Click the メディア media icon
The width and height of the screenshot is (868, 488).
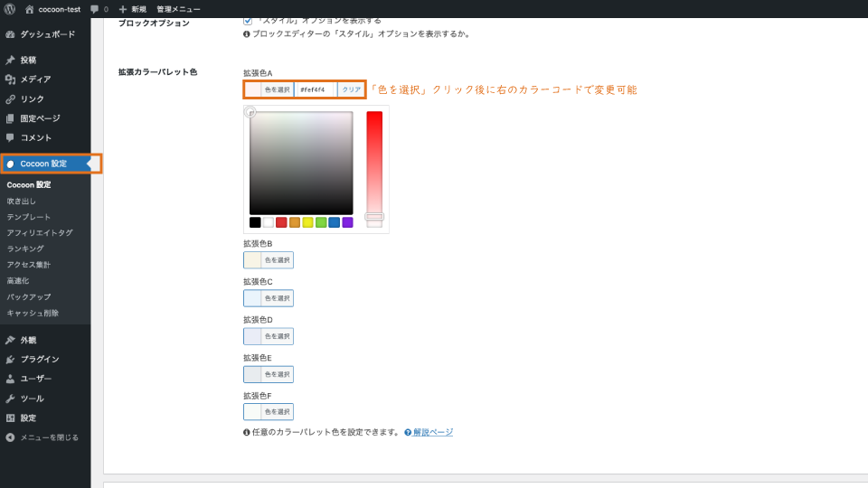(10, 80)
